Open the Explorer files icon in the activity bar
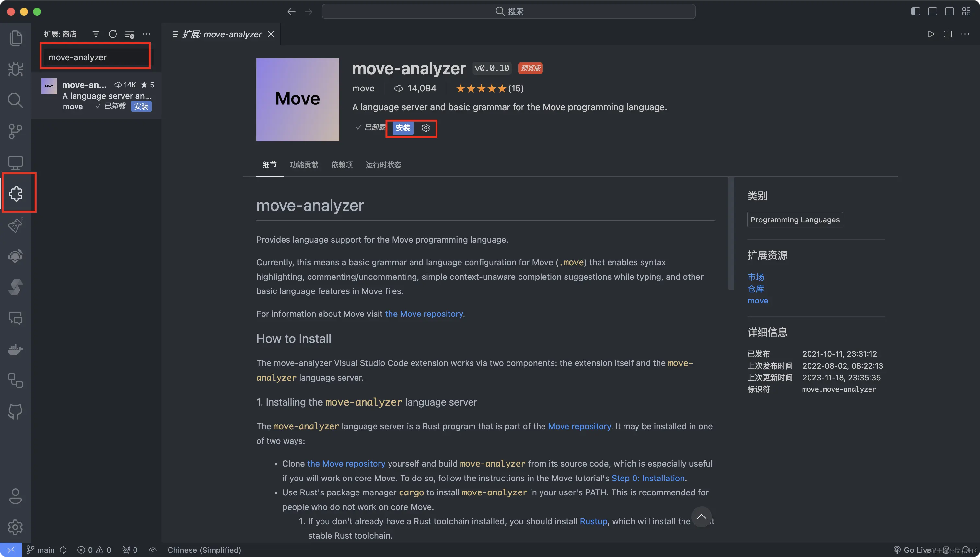Viewport: 980px width, 557px height. point(15,38)
